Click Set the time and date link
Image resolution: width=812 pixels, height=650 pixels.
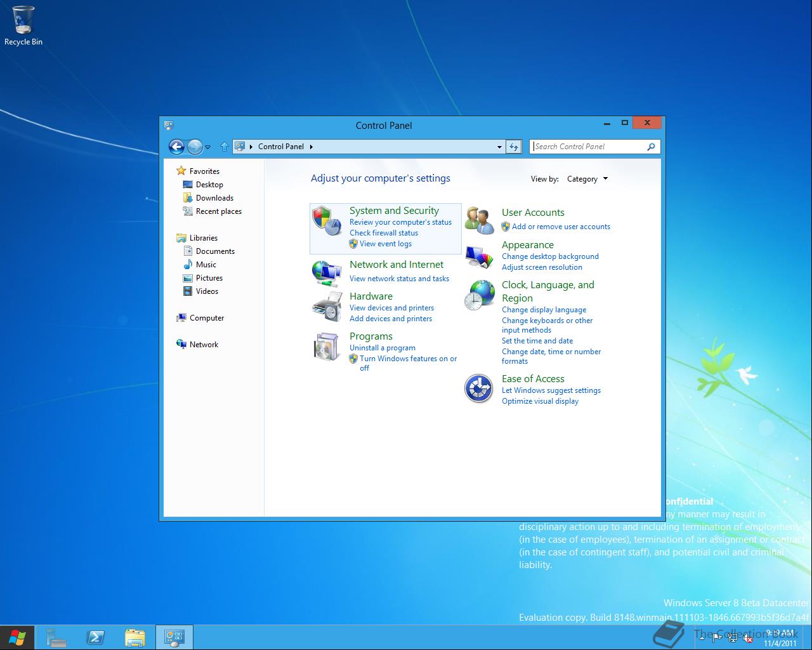(537, 341)
